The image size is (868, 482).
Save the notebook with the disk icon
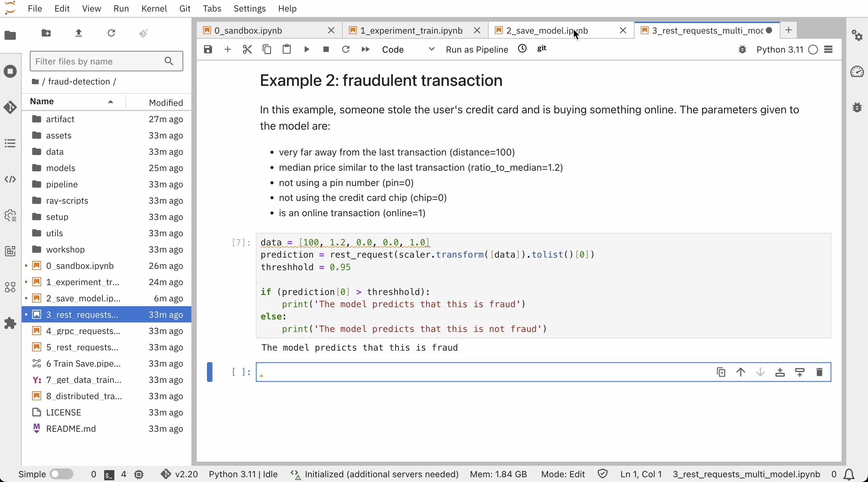[x=208, y=50]
